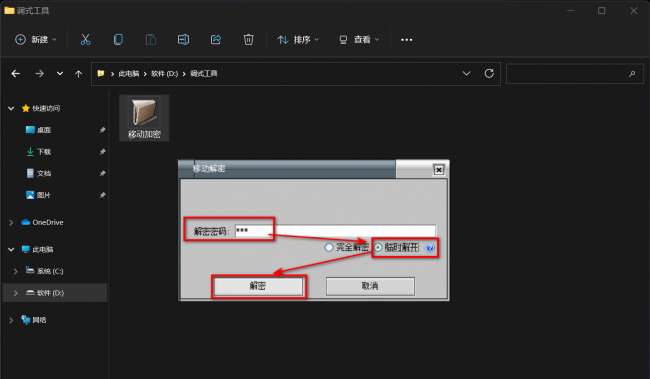Click the pin icon beside 文档
650x379 pixels.
point(102,173)
